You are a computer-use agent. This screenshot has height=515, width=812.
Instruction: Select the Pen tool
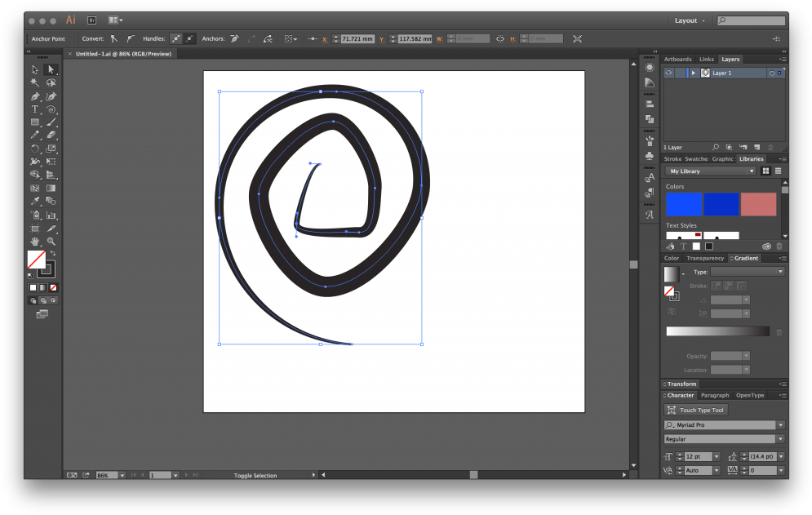35,96
